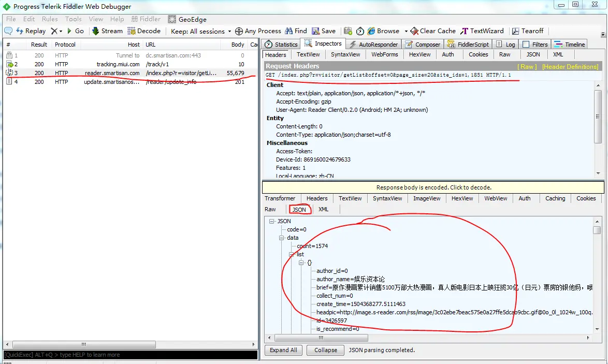This screenshot has height=364, width=608.
Task: Toggle the Filters tab checkbox
Action: click(526, 44)
